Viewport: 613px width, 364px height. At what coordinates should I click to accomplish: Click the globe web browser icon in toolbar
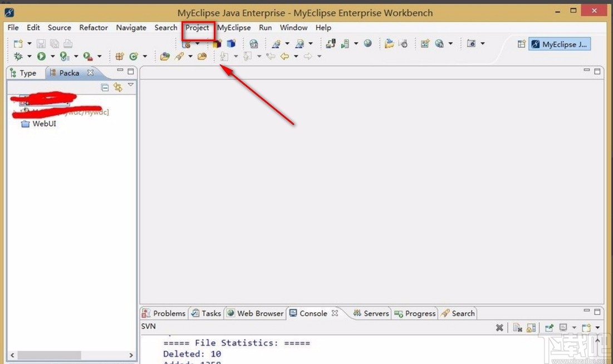[x=367, y=43]
